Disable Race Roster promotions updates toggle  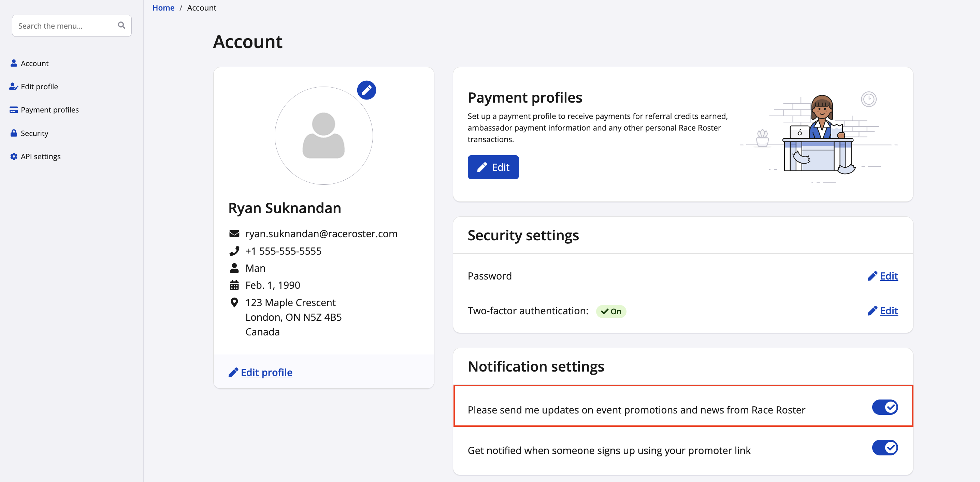coord(884,407)
